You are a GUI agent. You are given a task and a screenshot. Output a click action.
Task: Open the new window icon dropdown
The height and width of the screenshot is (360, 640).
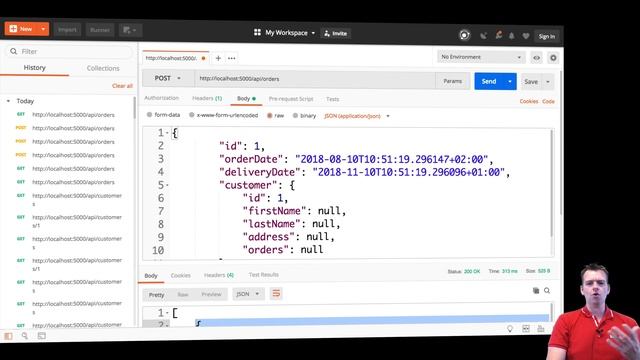pos(130,30)
